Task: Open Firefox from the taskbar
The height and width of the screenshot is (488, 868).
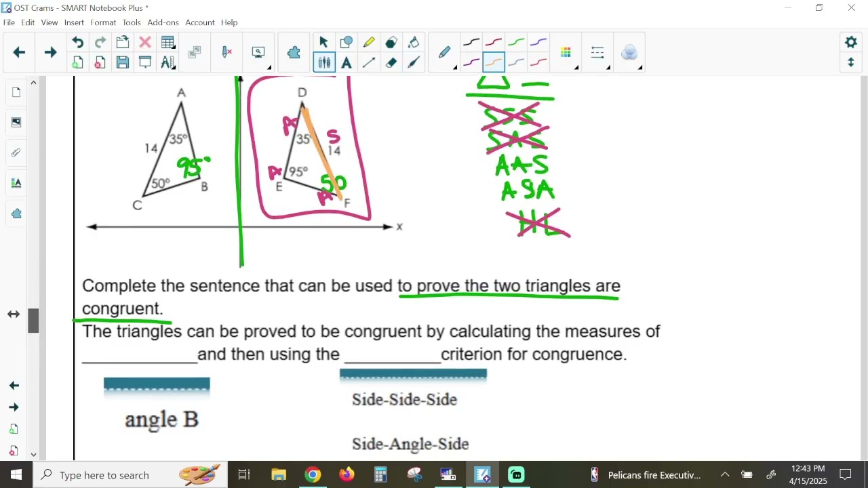Action: (347, 474)
